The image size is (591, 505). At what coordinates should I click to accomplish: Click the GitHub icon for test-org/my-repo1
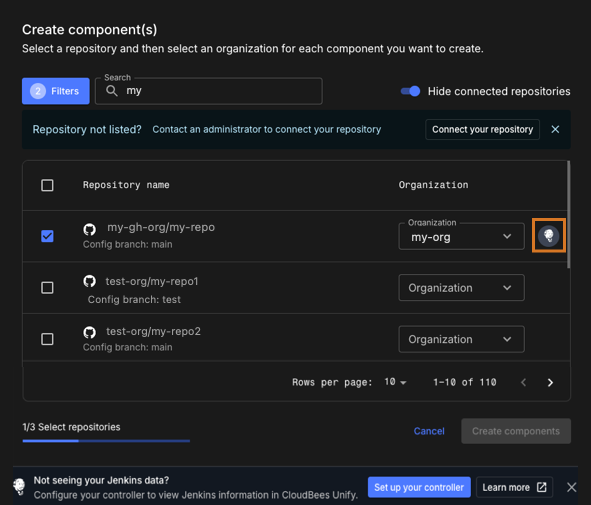click(90, 281)
